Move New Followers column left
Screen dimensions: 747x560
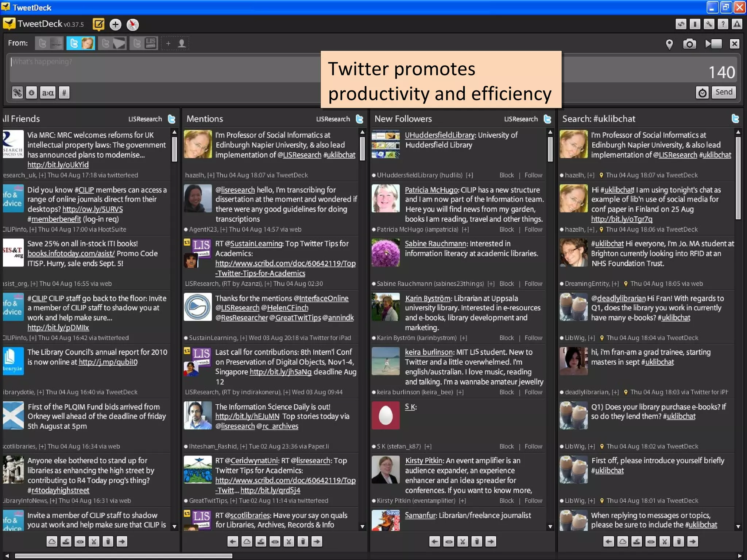[435, 541]
